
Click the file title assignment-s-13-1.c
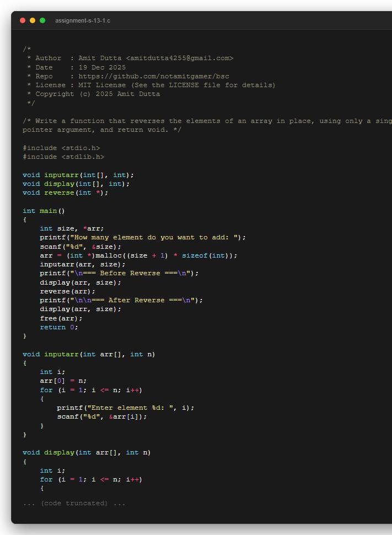(83, 20)
